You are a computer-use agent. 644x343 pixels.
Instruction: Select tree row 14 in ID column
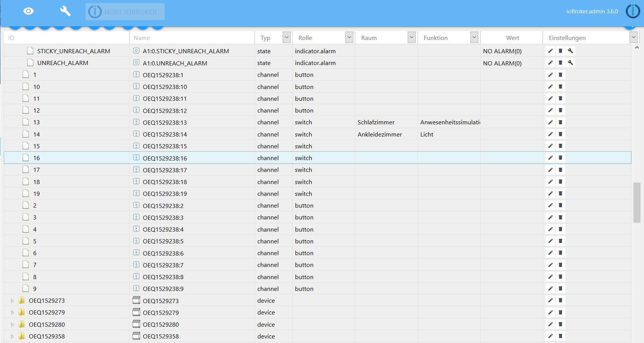point(36,134)
